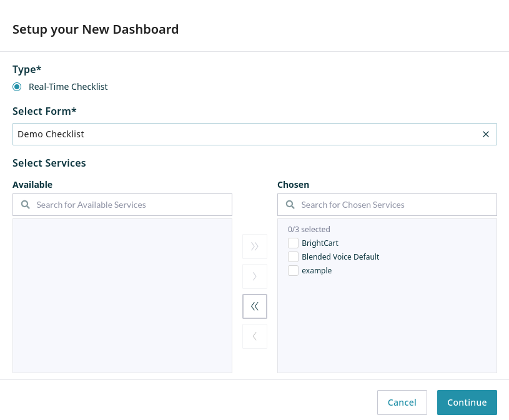Click the magnifier icon in Chosen search

point(290,205)
